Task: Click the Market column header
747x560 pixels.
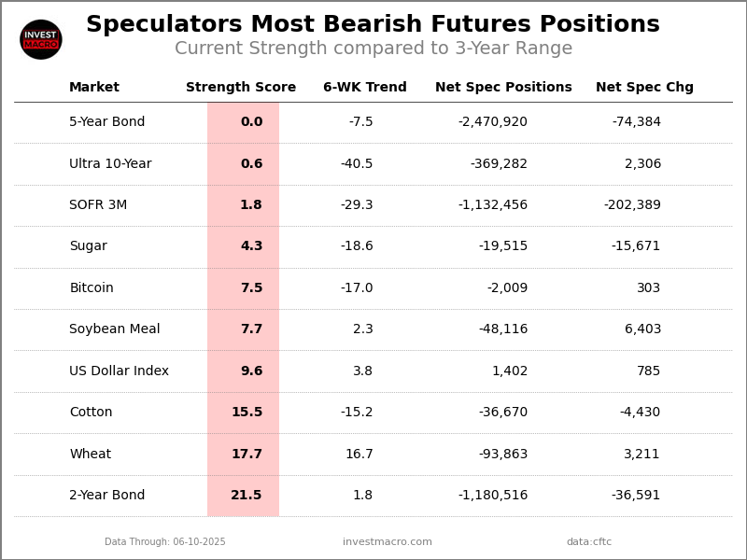Action: [94, 88]
